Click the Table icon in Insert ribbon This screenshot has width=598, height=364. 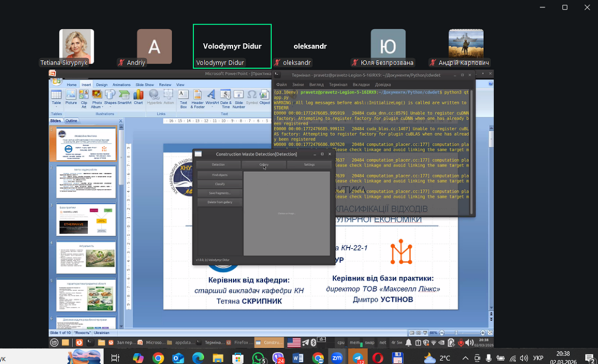pyautogui.click(x=56, y=97)
